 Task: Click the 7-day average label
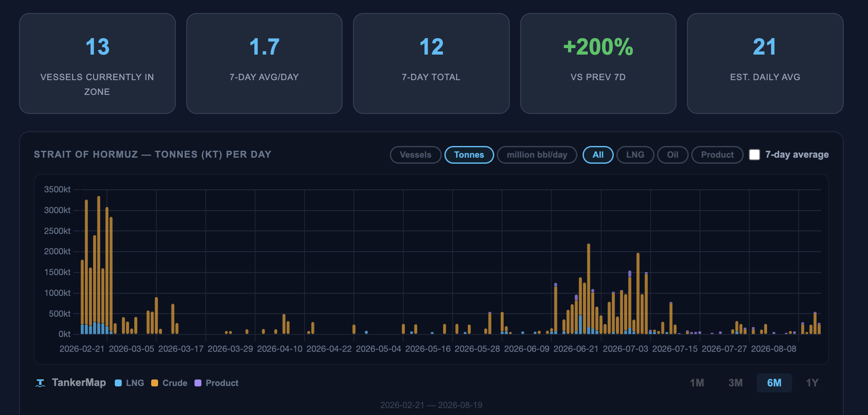797,155
